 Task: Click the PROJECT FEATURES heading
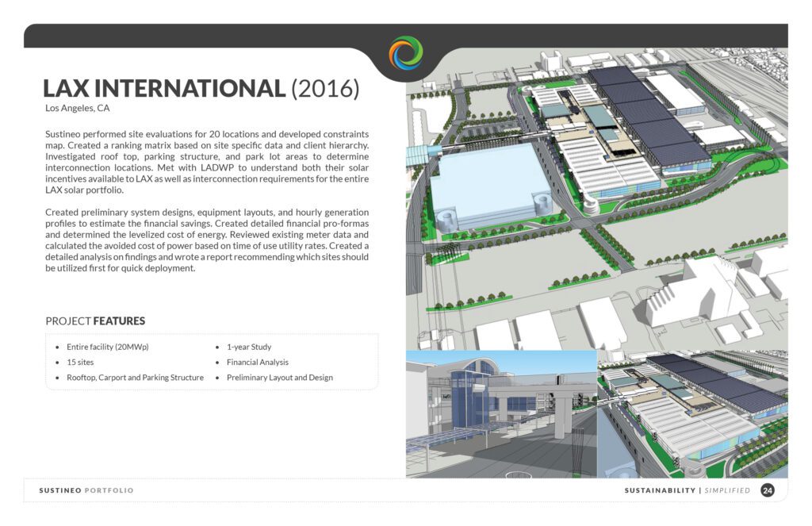pyautogui.click(x=95, y=321)
